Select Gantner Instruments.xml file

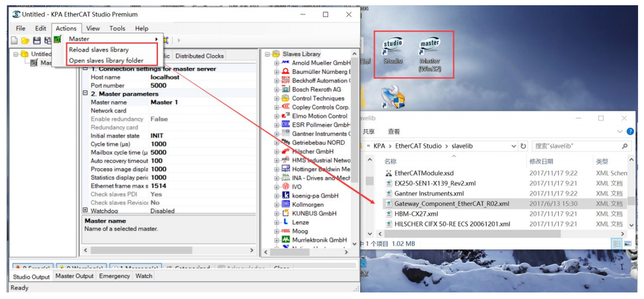point(428,193)
